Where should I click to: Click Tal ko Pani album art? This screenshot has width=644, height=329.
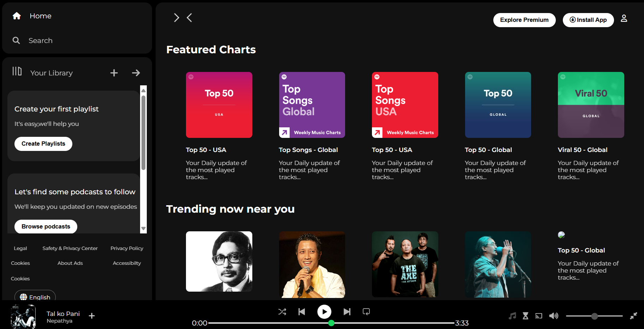pyautogui.click(x=23, y=316)
